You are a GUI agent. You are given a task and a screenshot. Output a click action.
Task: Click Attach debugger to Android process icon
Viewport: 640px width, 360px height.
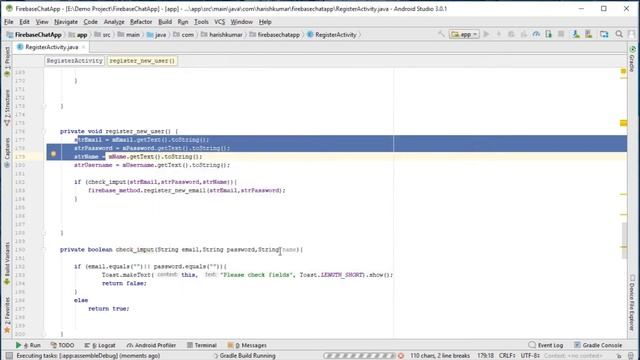click(x=549, y=34)
